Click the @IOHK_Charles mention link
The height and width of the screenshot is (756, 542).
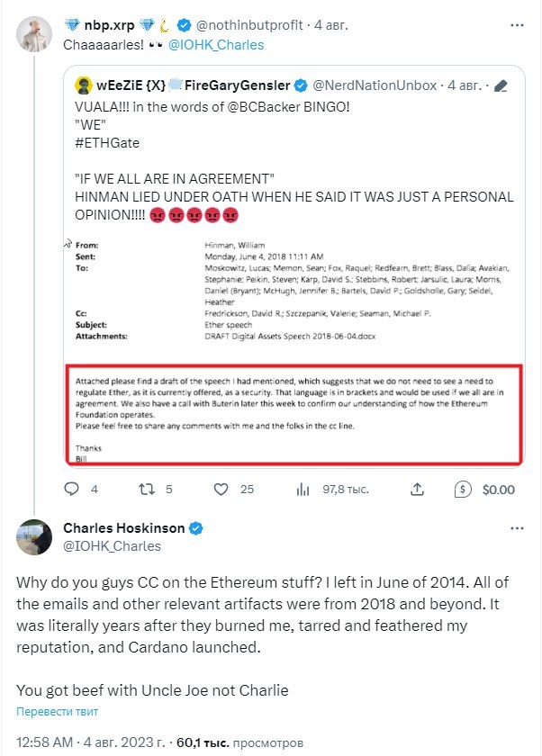pyautogui.click(x=216, y=45)
